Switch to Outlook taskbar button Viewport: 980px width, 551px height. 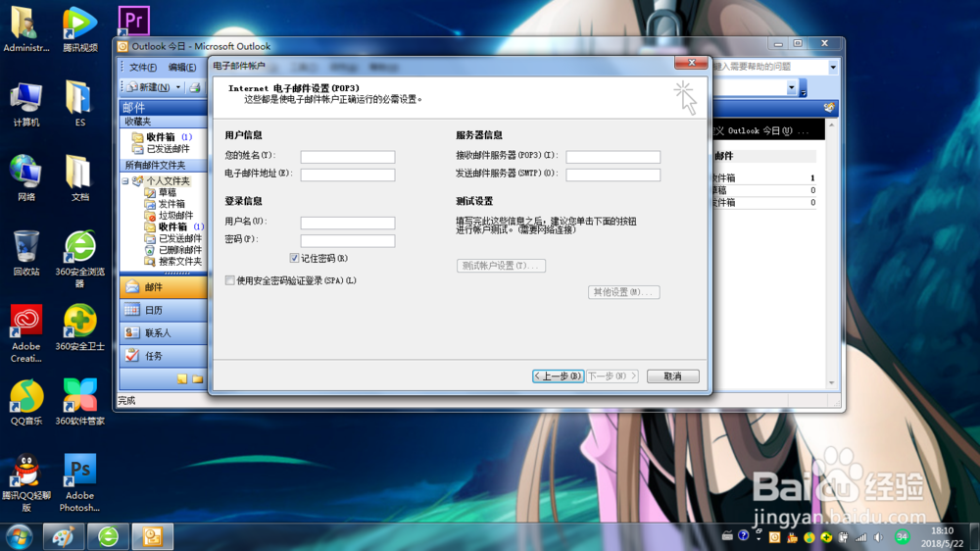[x=153, y=537]
